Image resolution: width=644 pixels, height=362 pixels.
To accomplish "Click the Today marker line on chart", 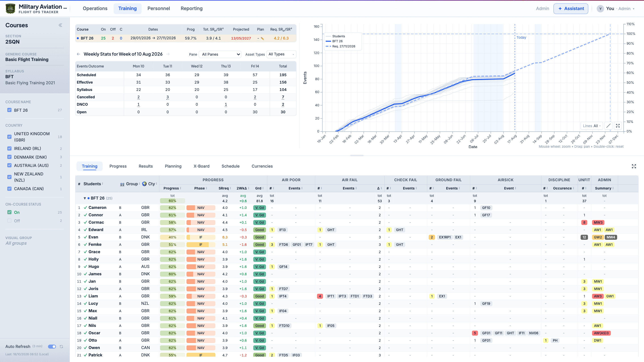I will click(515, 78).
